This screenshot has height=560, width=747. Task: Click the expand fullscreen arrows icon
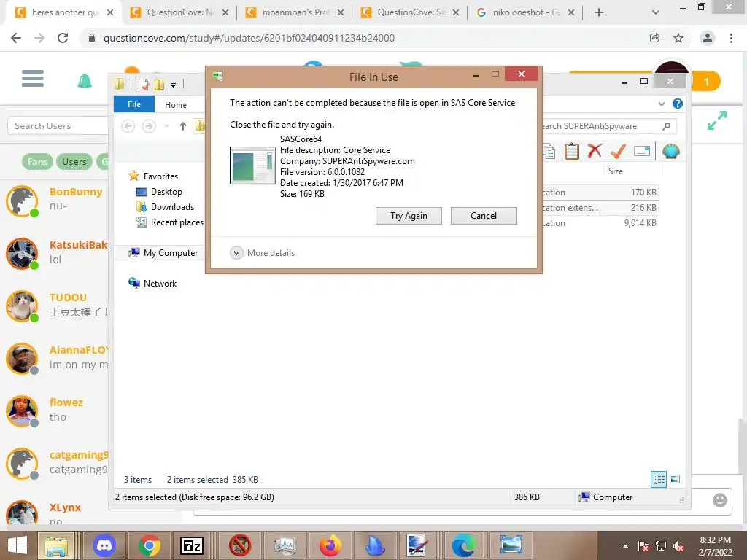(x=717, y=120)
